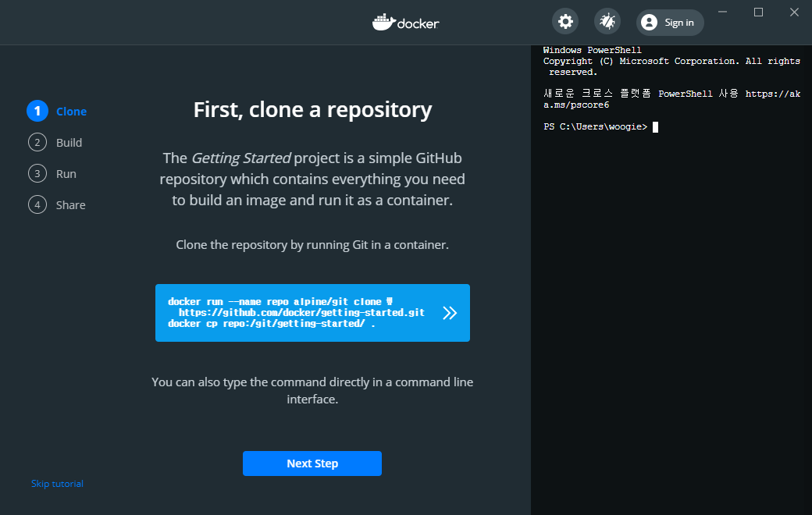Viewport: 812px width, 515px height.
Task: Maximize the Docker window
Action: (758, 12)
